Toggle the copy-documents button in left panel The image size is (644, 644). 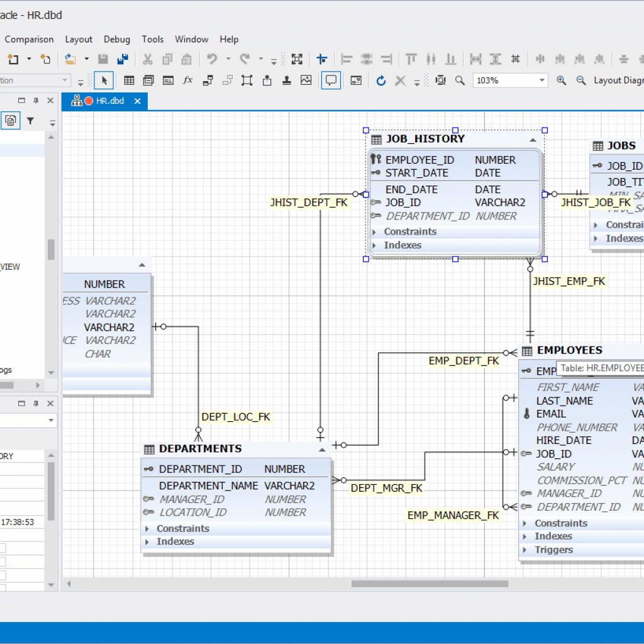(x=11, y=121)
